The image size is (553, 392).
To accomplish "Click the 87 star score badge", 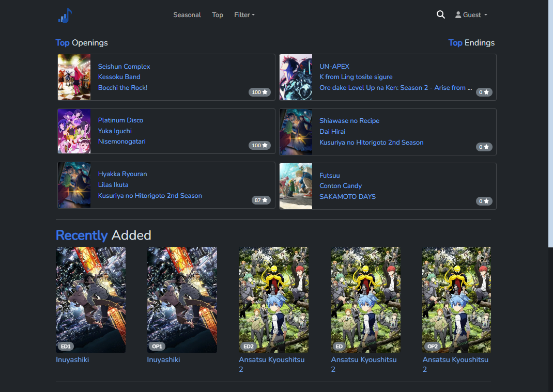I will click(x=261, y=200).
